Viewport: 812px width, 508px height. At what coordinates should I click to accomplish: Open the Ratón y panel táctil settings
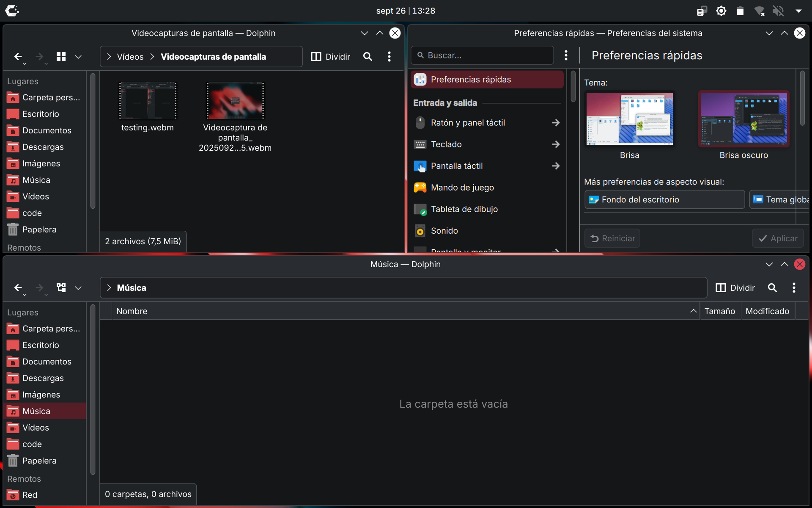tap(487, 123)
